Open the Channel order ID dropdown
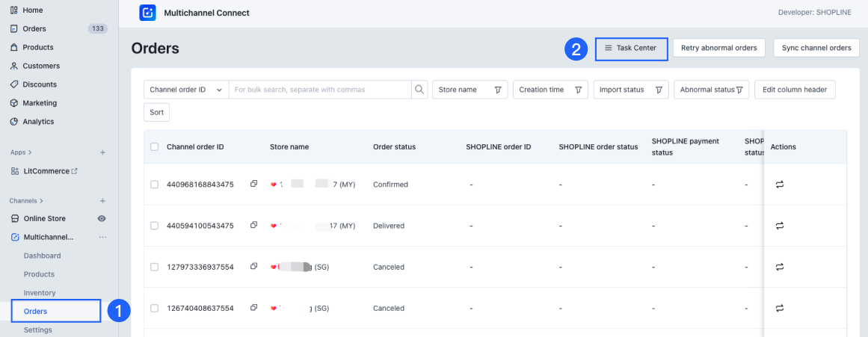Image resolution: width=868 pixels, height=337 pixels. coord(186,90)
